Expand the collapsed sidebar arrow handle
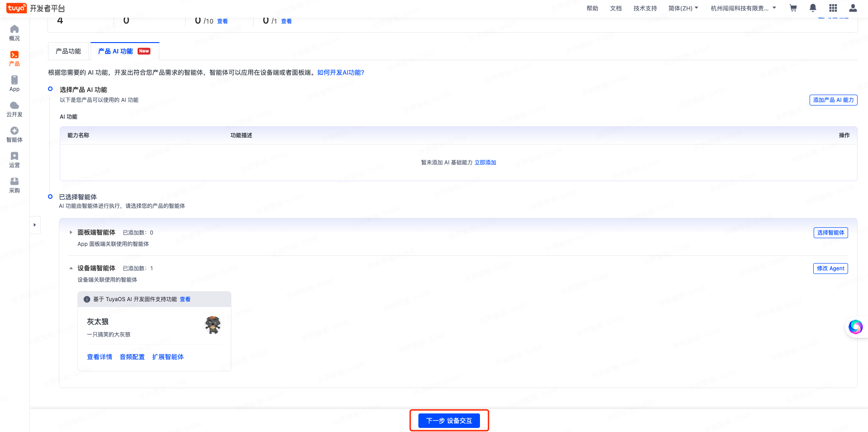The height and width of the screenshot is (432, 868). (x=35, y=225)
